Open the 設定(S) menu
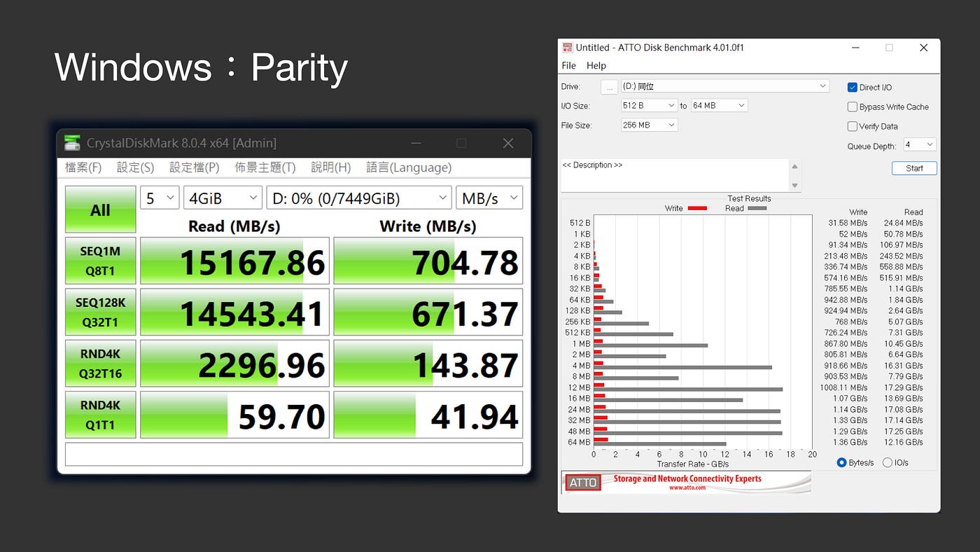Image resolution: width=980 pixels, height=552 pixels. coord(135,167)
